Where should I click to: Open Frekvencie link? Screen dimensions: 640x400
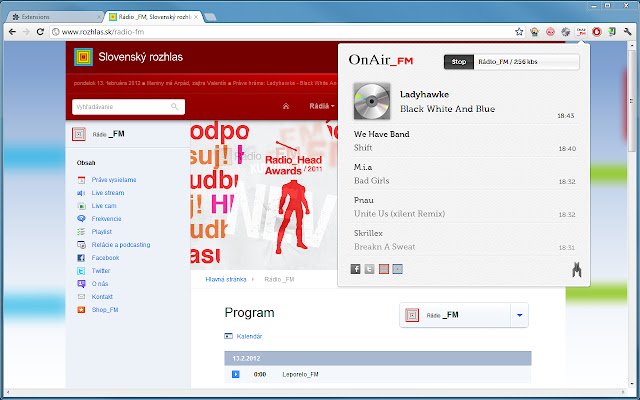(107, 219)
